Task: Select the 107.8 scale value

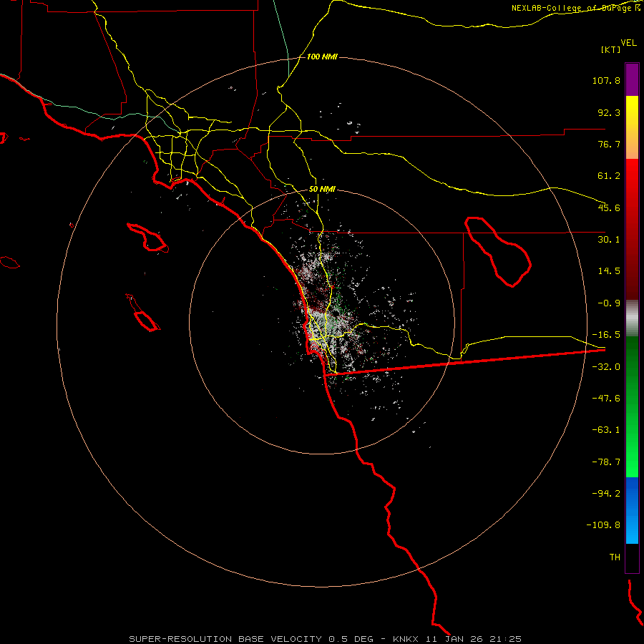Action: [606, 80]
